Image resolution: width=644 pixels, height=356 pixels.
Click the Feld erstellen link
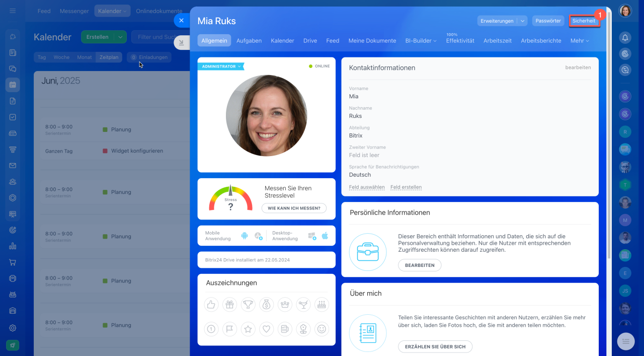[x=406, y=187]
